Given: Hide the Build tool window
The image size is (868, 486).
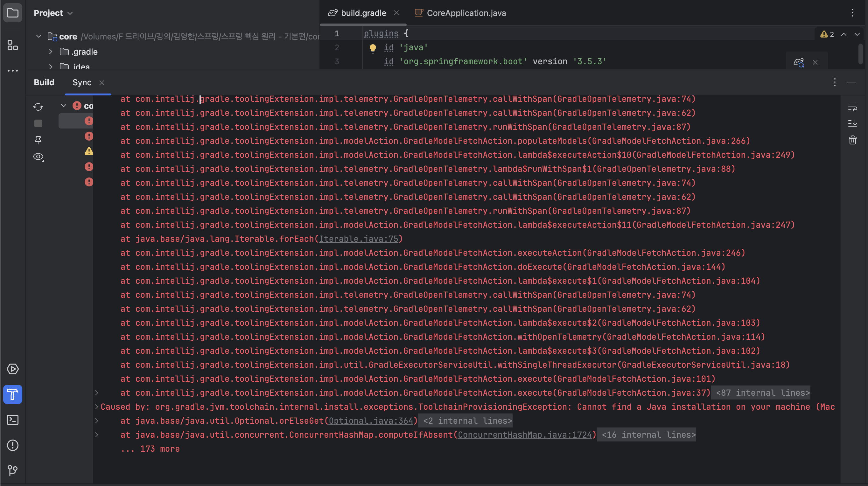Looking at the screenshot, I should [851, 82].
